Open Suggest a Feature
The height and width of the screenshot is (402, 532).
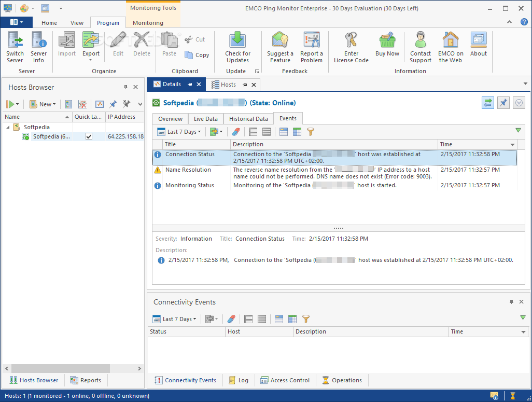280,47
